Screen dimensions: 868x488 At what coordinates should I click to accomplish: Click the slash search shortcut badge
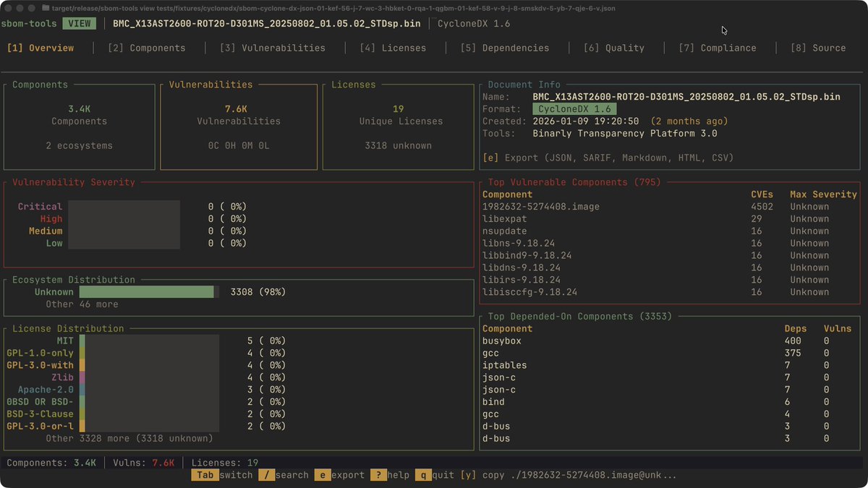pyautogui.click(x=266, y=475)
